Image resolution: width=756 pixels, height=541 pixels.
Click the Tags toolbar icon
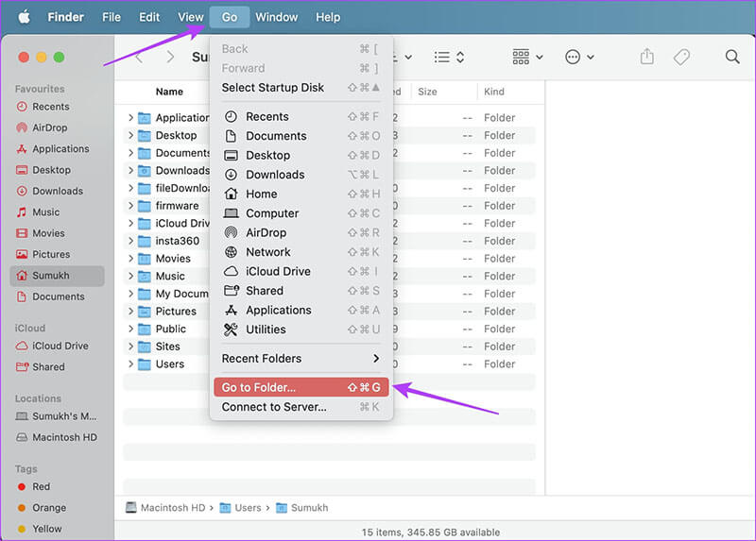pos(681,58)
